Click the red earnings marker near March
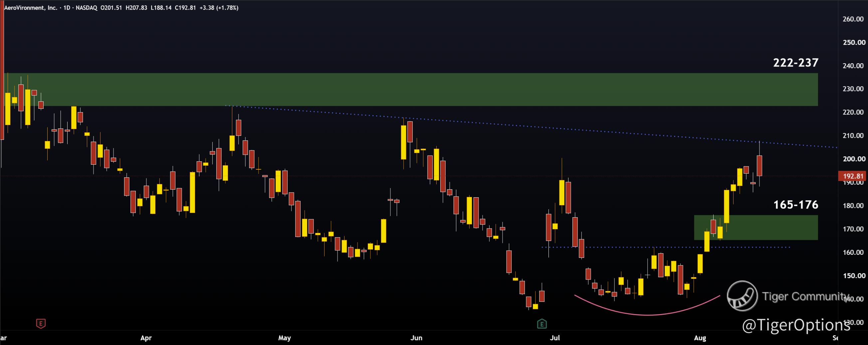 coord(41,324)
